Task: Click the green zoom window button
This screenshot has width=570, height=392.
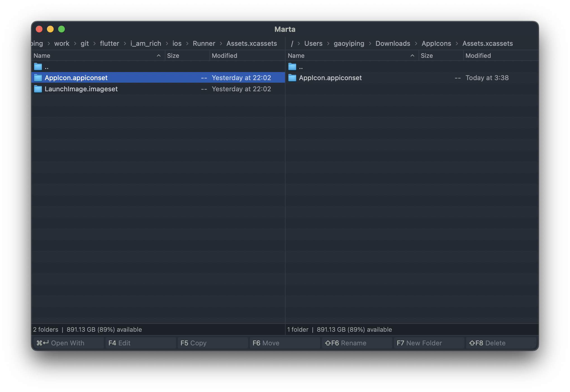Action: [x=61, y=29]
